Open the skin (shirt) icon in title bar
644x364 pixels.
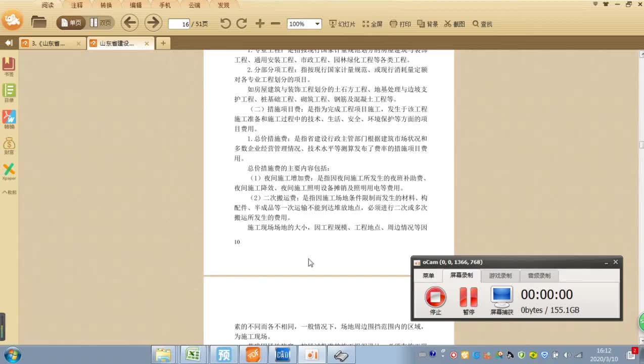(606, 4)
